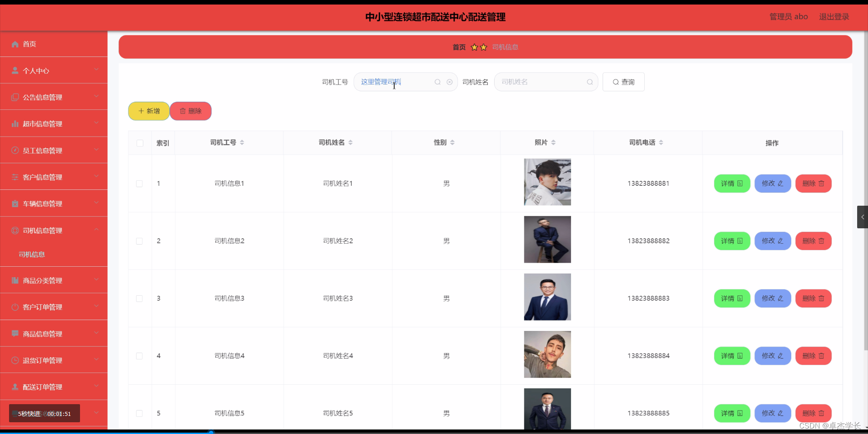Viewport: 868px width, 434px height.
Task: Expand the 商品分类管理 section
Action: pos(96,280)
